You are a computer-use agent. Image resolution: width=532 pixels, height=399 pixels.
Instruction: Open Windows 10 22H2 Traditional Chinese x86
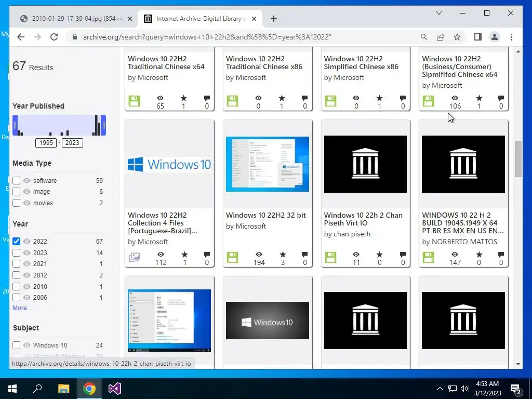coord(264,63)
